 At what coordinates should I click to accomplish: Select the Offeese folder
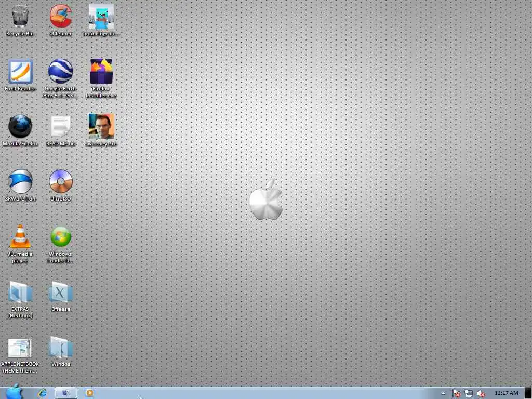point(60,295)
